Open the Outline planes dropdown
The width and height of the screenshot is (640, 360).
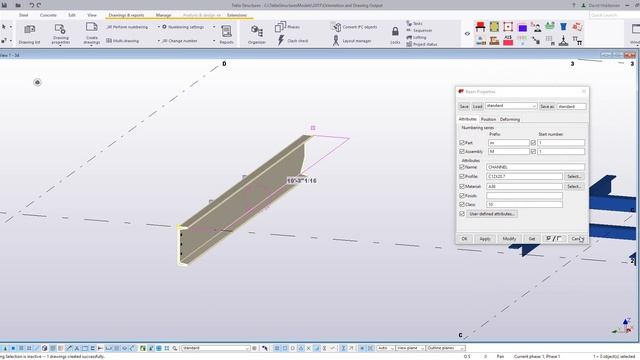click(x=445, y=348)
